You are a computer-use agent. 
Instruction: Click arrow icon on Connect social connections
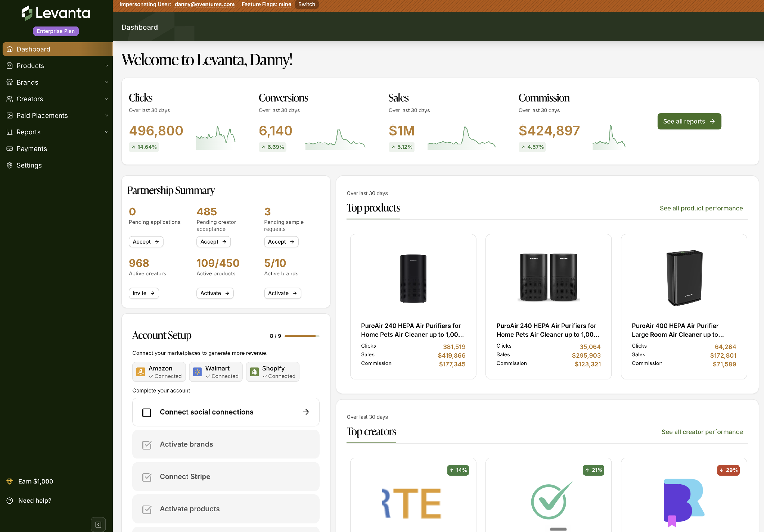306,412
